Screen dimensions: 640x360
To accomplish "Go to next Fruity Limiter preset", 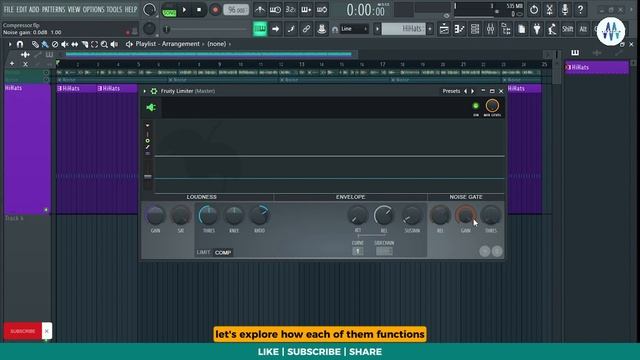I will [473, 91].
